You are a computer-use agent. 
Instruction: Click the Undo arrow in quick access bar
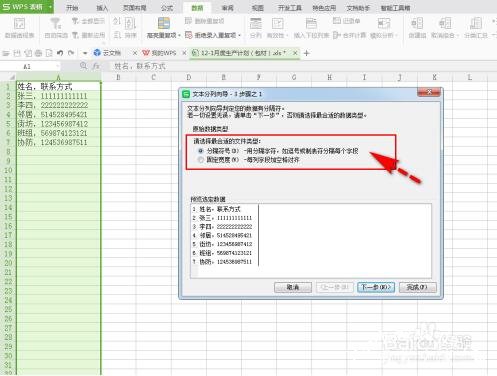60,53
